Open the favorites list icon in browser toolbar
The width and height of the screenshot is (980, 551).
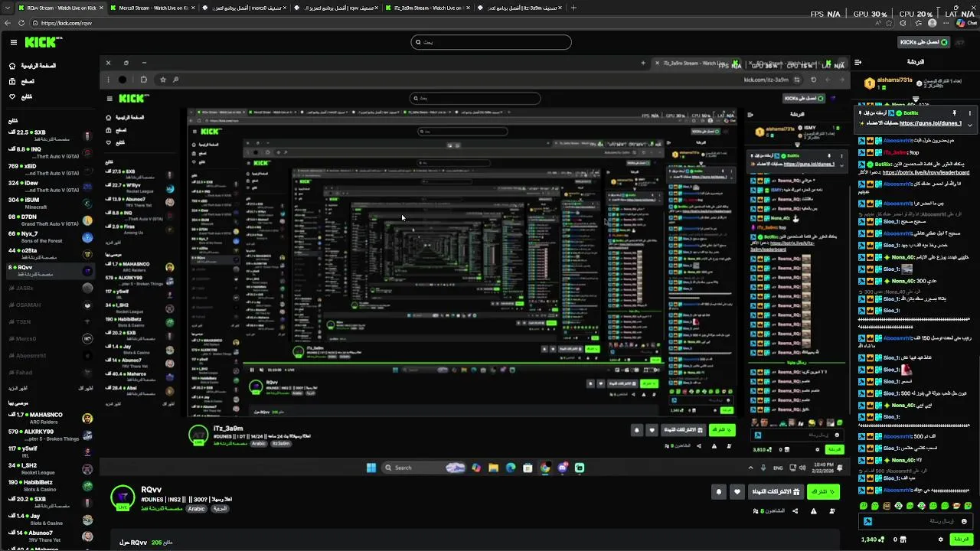coord(916,23)
